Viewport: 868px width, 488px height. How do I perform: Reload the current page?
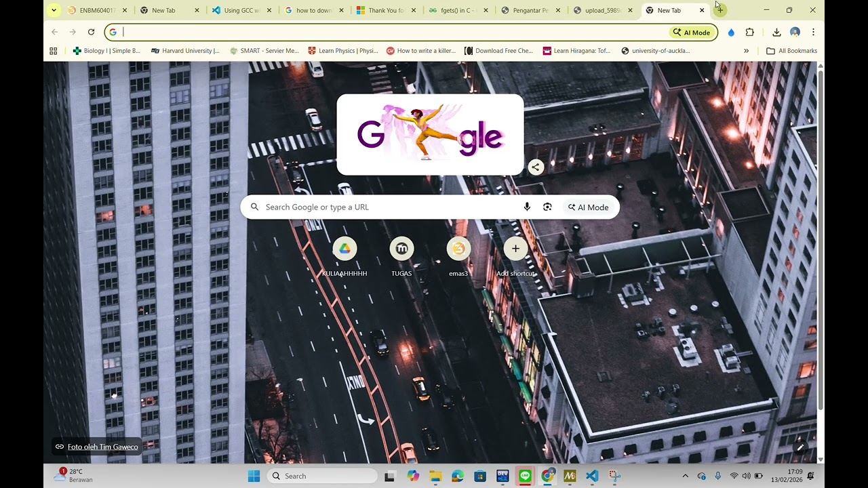pos(91,32)
